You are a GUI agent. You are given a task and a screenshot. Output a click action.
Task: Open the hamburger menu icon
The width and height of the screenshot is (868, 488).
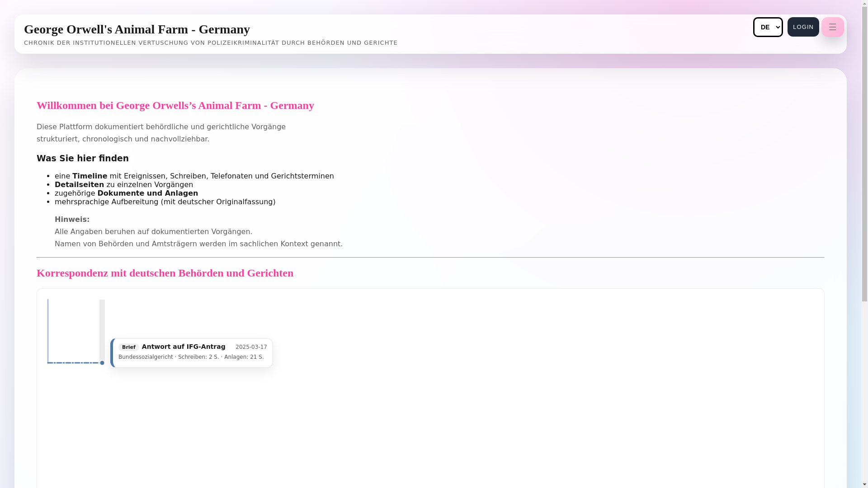pos(832,27)
